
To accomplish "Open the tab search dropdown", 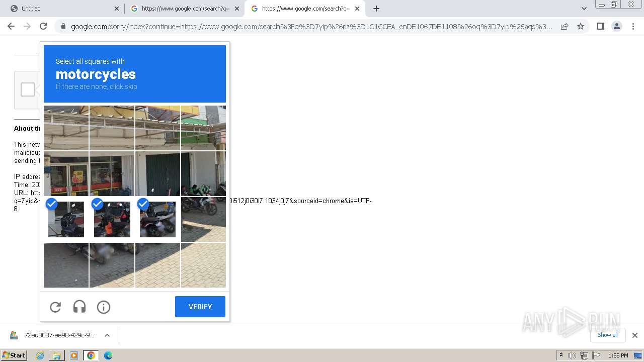I will [584, 9].
